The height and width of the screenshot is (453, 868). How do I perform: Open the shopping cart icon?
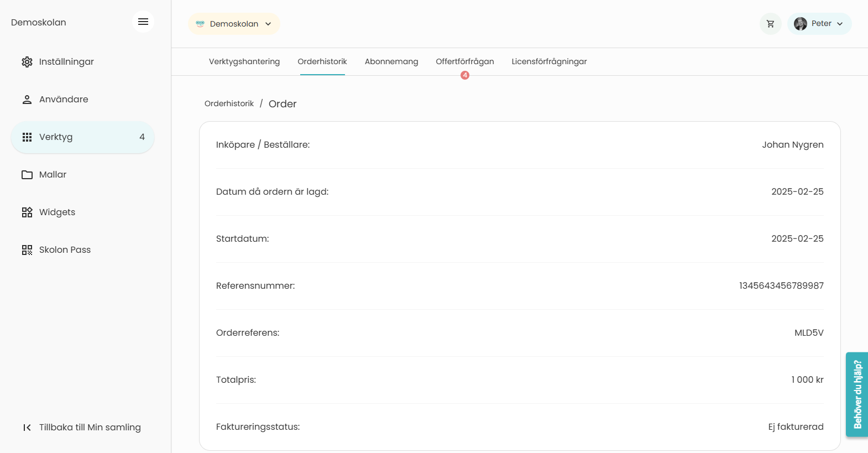(x=770, y=24)
